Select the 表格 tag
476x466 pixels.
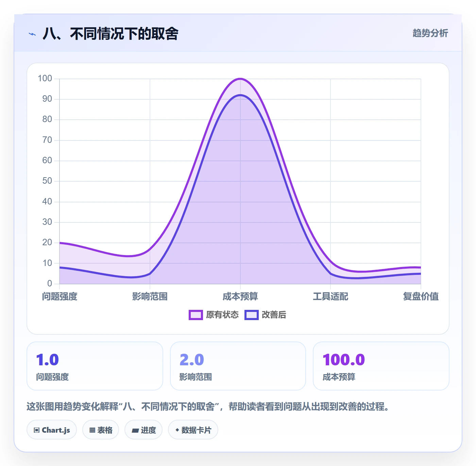[x=101, y=430]
